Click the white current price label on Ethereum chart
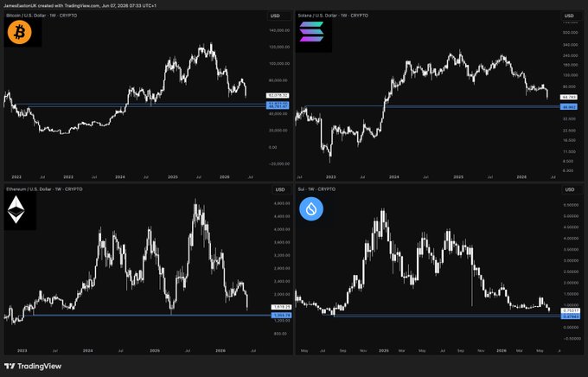 pos(281,307)
